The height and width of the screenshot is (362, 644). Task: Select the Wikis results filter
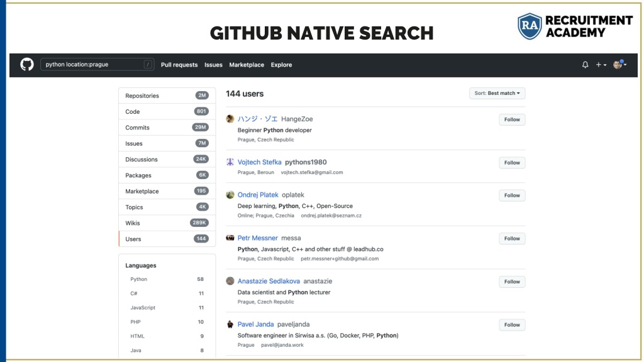[167, 223]
